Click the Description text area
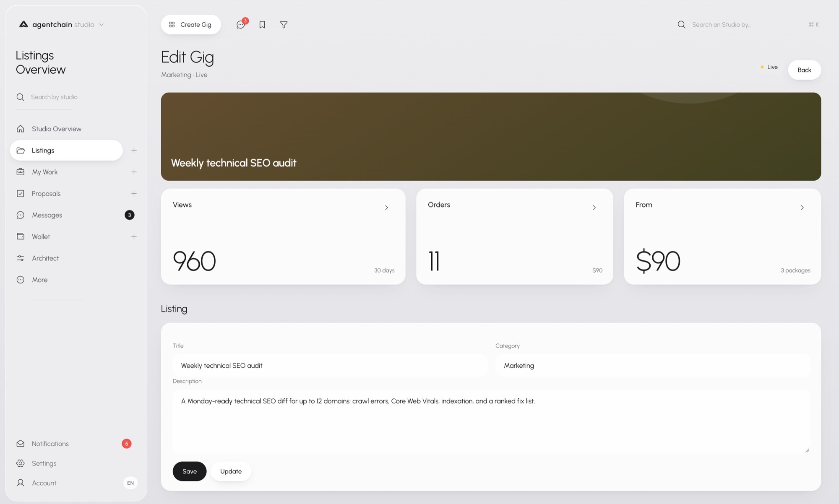839x504 pixels. pos(491,422)
